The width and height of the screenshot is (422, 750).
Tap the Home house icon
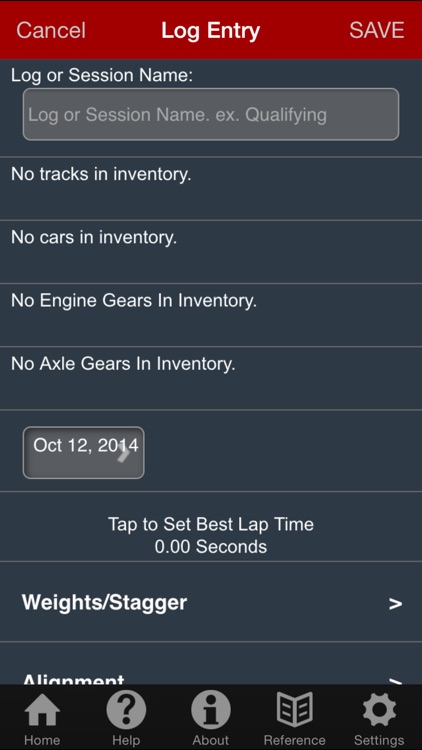tap(42, 710)
